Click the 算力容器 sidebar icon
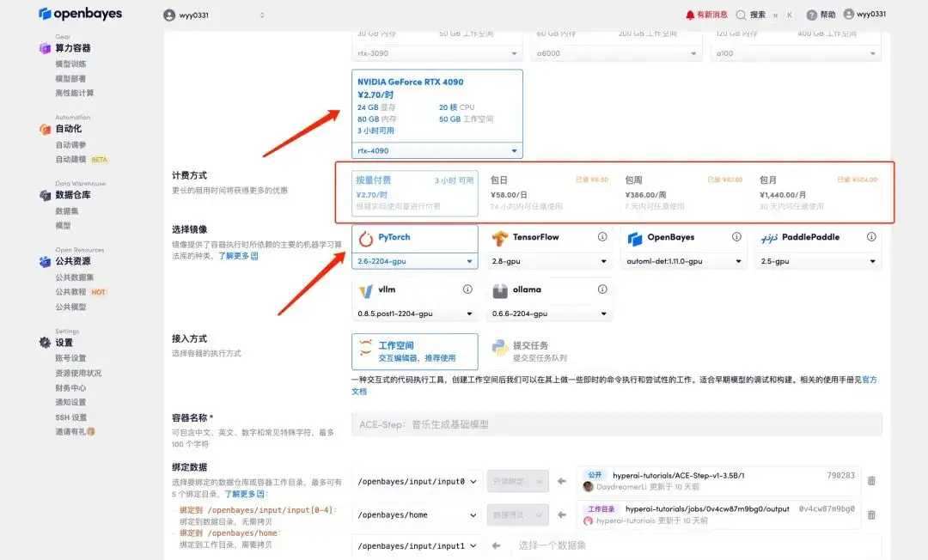This screenshot has width=928, height=560. (x=45, y=48)
